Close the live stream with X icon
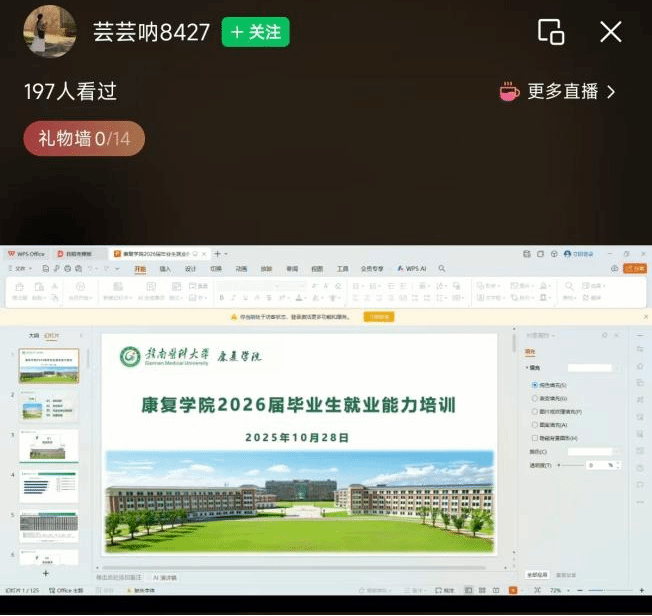Viewport: 652px width, 616px height. tap(610, 32)
